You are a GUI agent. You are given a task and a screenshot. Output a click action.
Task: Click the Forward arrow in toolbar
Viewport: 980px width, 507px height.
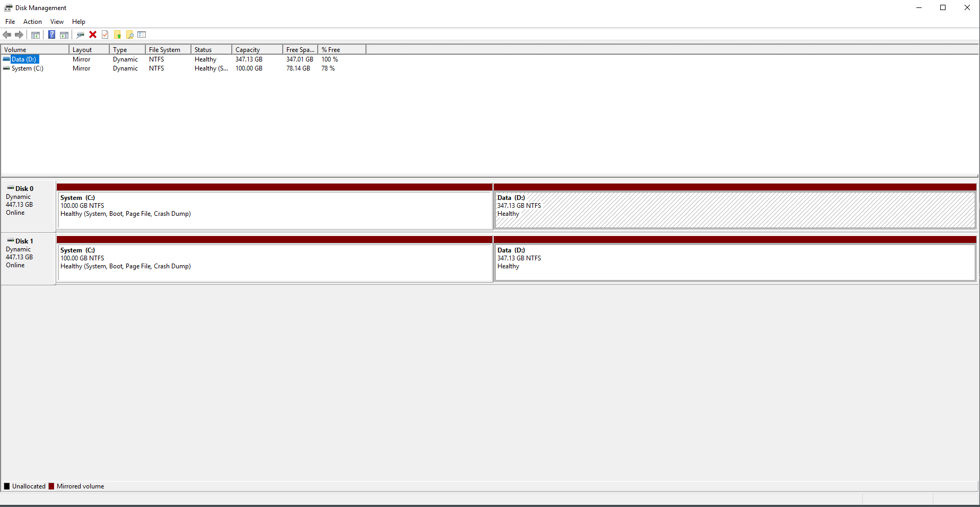pyautogui.click(x=19, y=35)
